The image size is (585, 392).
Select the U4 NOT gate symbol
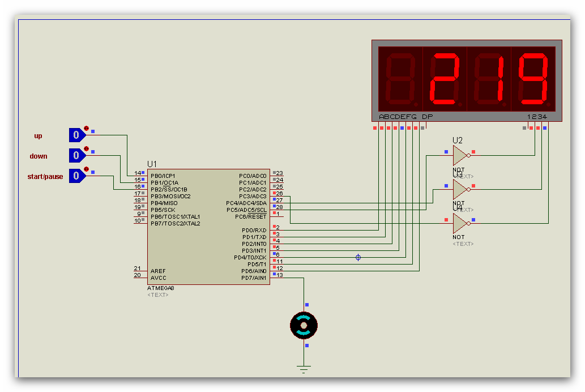(x=460, y=224)
